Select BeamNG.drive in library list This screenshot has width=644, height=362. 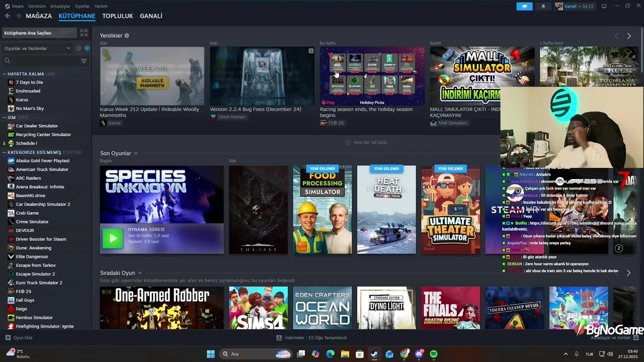pos(30,196)
